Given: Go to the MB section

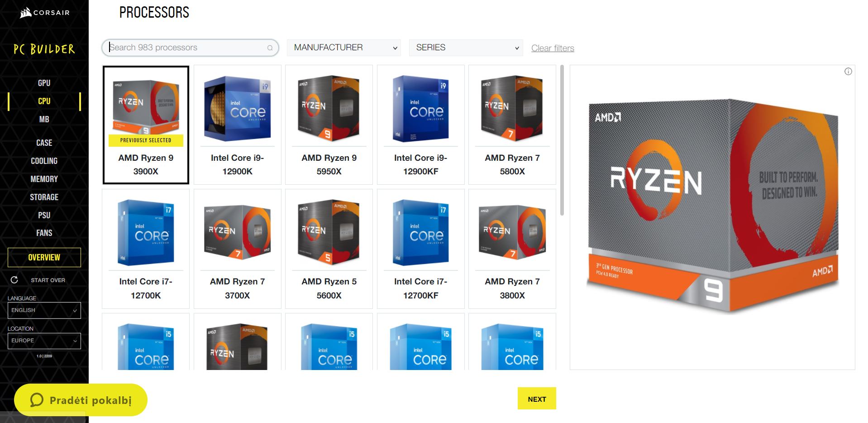Looking at the screenshot, I should (x=44, y=119).
